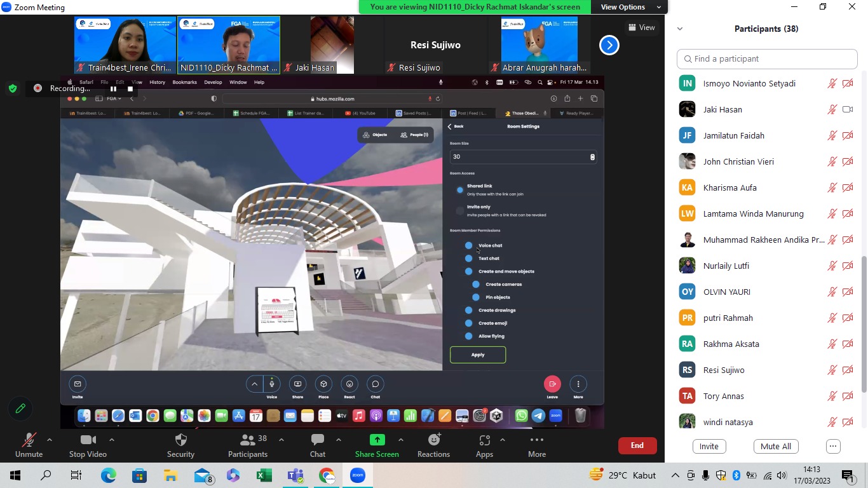The width and height of the screenshot is (868, 488).
Task: Open the View Options dropdown at the top
Action: point(628,7)
